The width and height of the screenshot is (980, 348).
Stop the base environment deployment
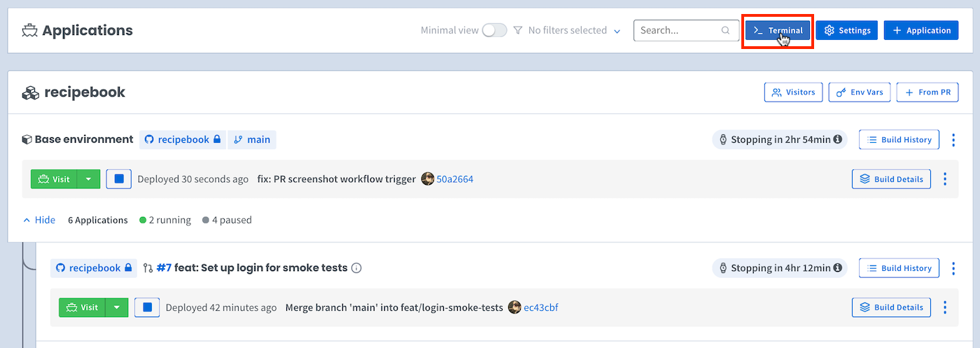[x=119, y=179]
